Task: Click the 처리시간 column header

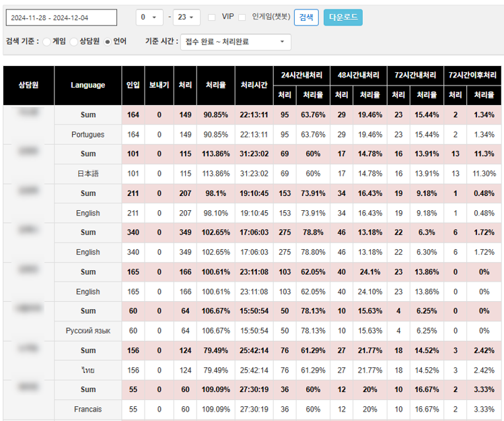Action: tap(254, 86)
